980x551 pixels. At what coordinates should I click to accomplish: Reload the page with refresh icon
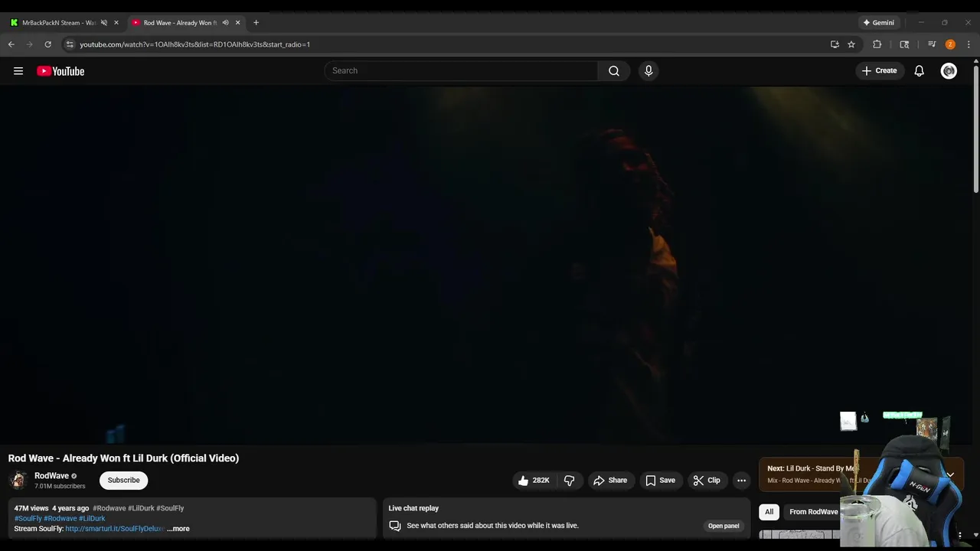pos(47,44)
